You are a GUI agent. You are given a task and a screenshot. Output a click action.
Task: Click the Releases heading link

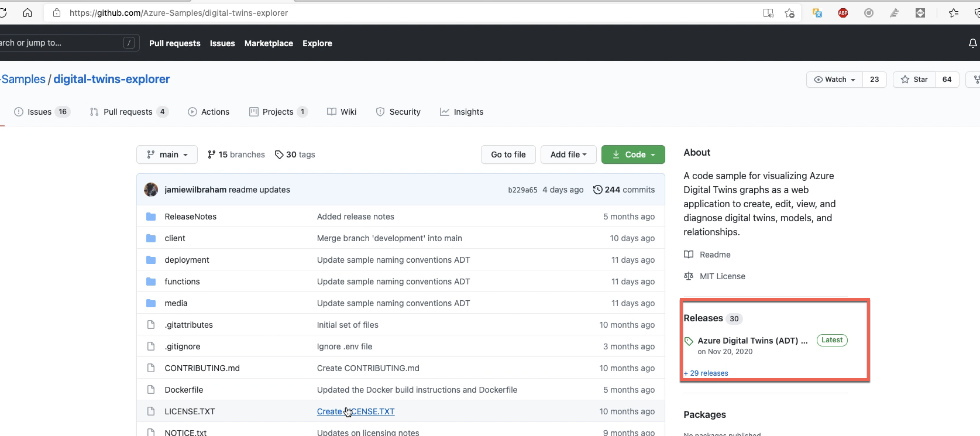(x=703, y=318)
